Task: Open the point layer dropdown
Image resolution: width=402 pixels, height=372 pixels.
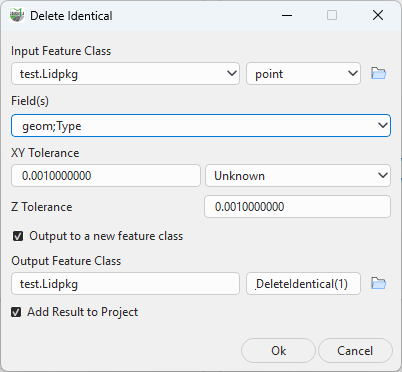Action: click(x=303, y=73)
